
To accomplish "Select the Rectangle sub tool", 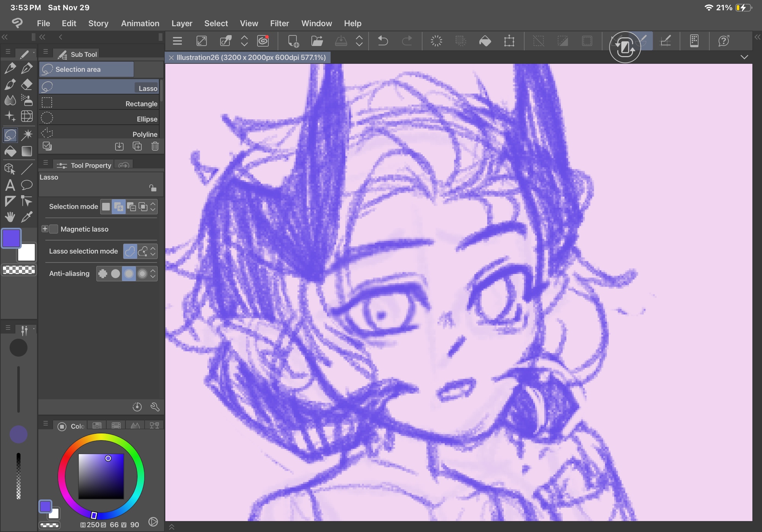I will [x=99, y=104].
